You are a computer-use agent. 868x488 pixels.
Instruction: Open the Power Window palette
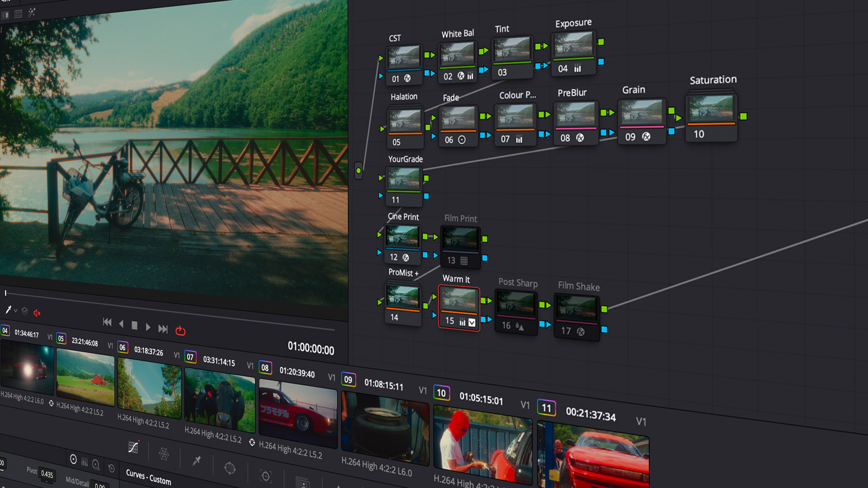click(230, 468)
